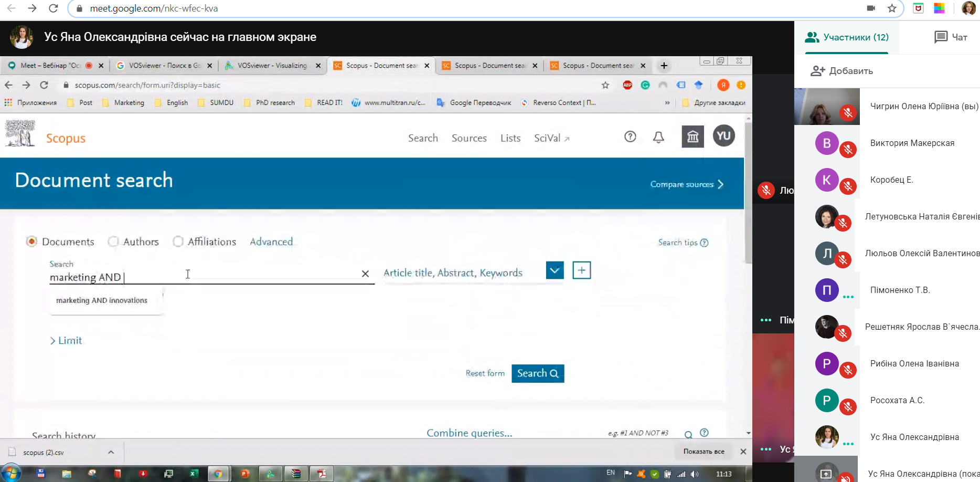980x482 pixels.
Task: Click the institution building icon in Scopus header
Action: pos(693,137)
